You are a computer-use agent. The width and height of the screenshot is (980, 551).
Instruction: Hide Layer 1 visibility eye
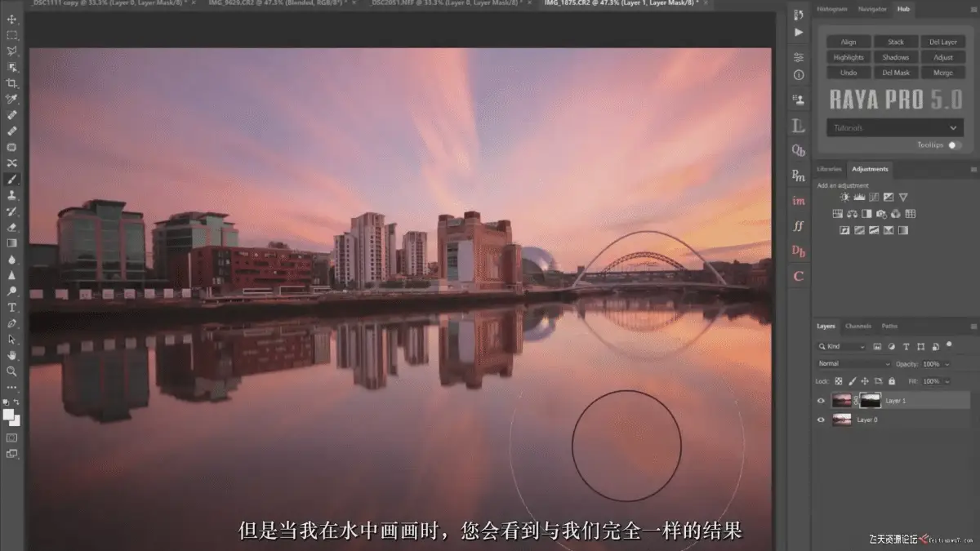point(822,401)
